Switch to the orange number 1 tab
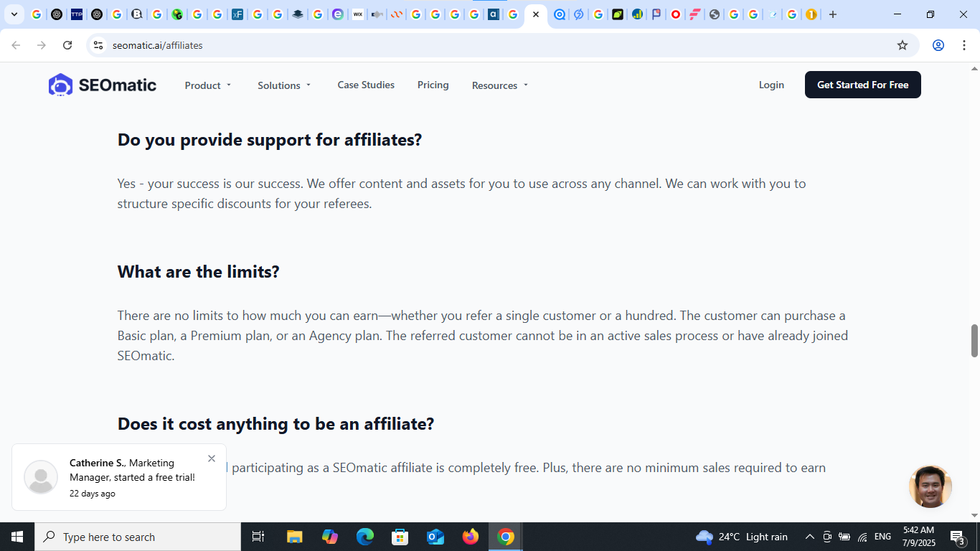This screenshot has height=551, width=980. 811,14
